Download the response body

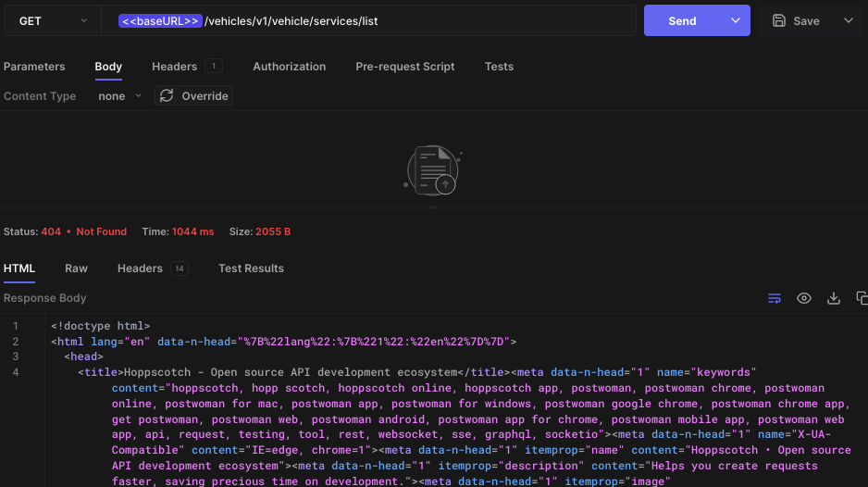tap(834, 298)
